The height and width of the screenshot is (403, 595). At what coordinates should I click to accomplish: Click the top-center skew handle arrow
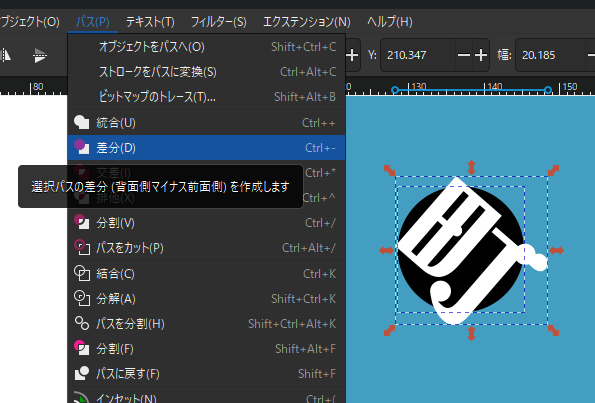471,167
